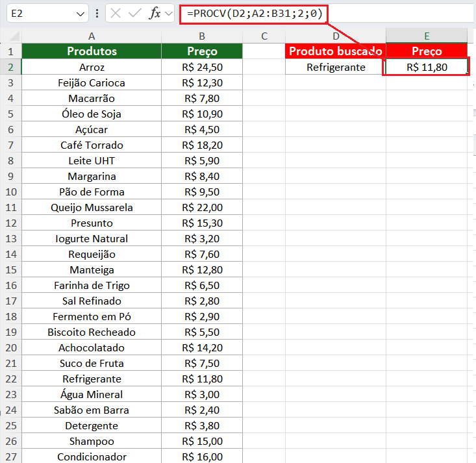476x463 pixels.
Task: Select the Farinha de Trigo cell
Action: (92, 285)
